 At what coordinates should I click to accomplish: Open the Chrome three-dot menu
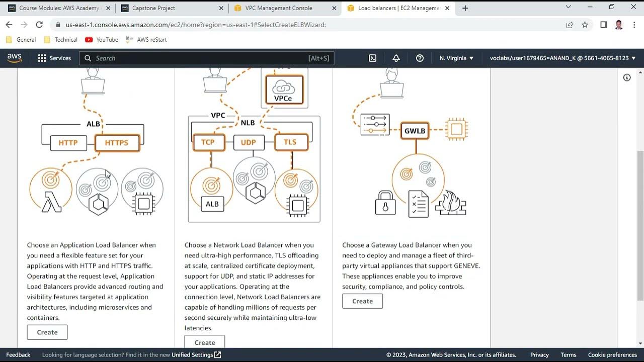point(634,25)
